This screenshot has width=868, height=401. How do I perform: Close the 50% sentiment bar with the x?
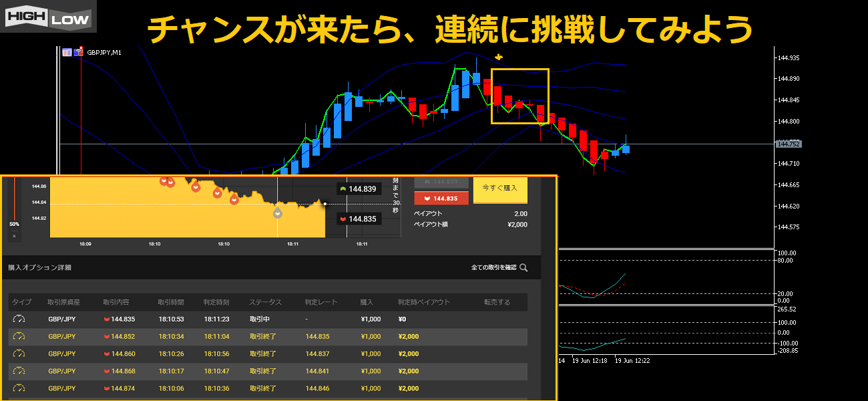(14, 236)
